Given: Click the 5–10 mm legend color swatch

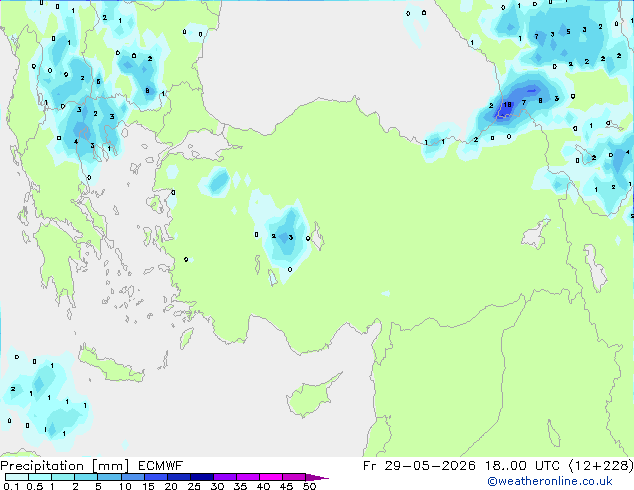Looking at the screenshot, I should coord(110,477).
